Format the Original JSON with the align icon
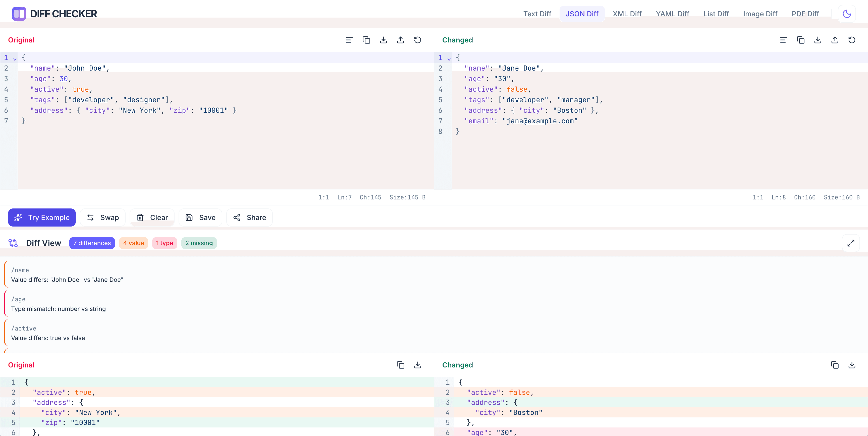 pos(349,40)
